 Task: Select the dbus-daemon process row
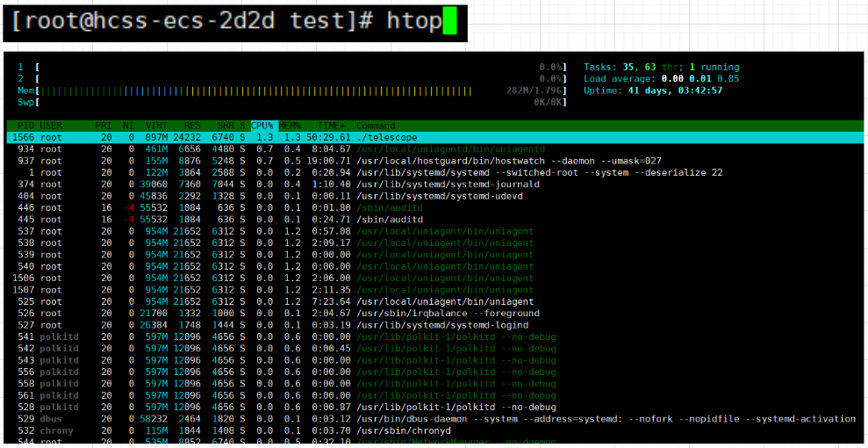pyautogui.click(x=435, y=419)
